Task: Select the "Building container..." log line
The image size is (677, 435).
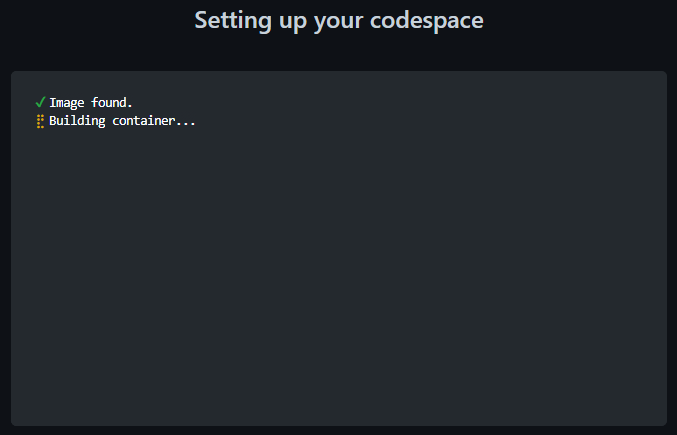Action: (x=122, y=122)
